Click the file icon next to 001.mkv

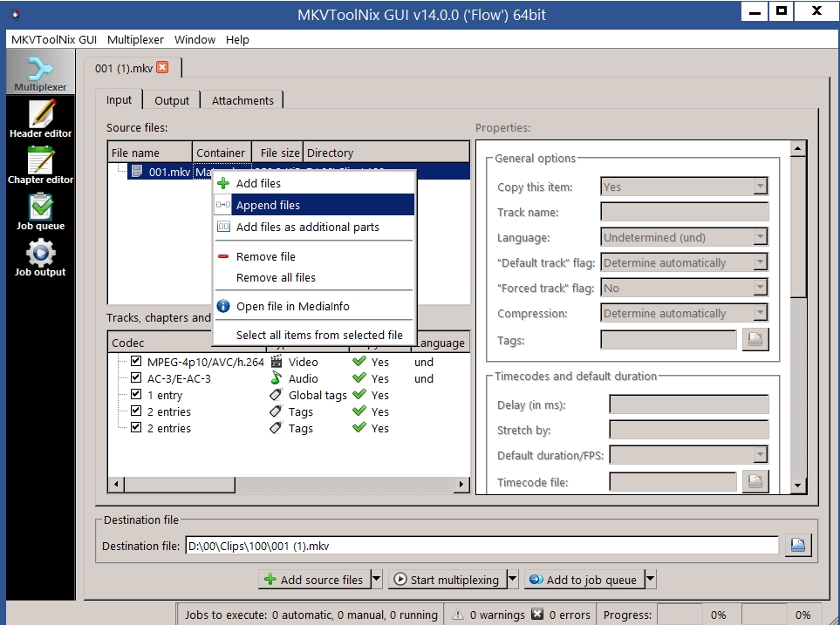point(137,172)
